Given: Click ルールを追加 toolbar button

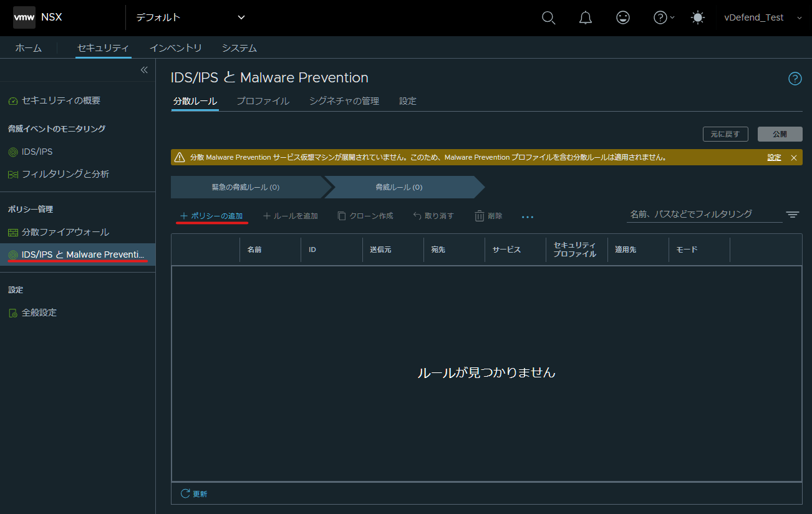Looking at the screenshot, I should (291, 216).
